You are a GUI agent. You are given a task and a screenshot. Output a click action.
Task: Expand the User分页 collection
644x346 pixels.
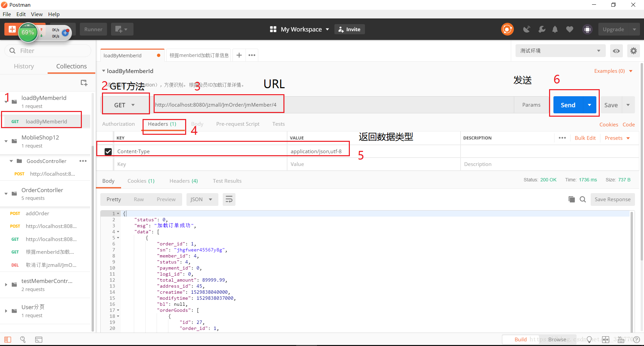point(6,311)
